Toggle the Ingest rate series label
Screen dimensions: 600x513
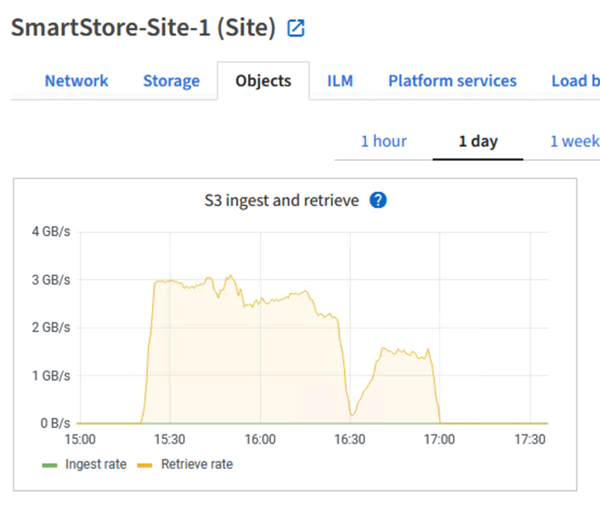96,464
